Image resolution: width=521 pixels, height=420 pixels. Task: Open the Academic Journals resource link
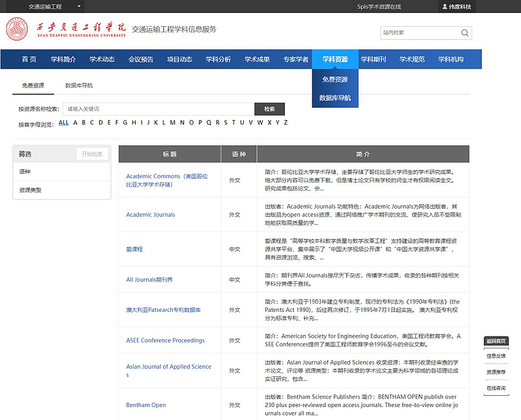click(151, 215)
